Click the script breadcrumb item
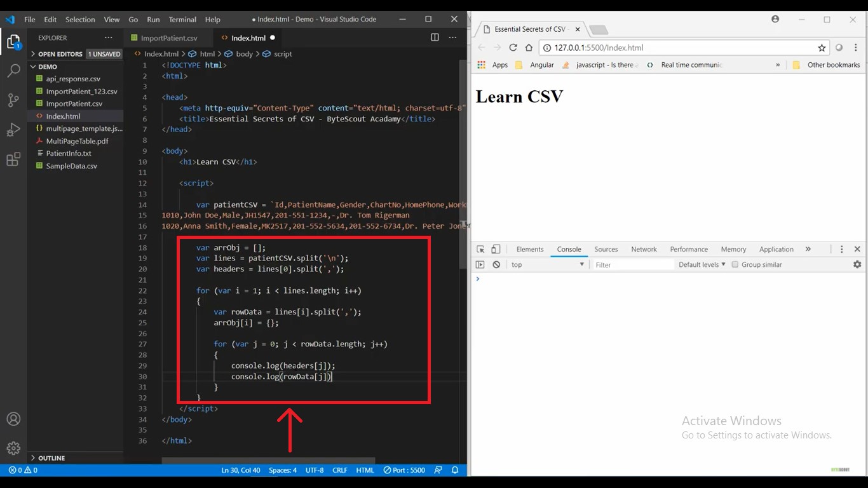 [278, 54]
